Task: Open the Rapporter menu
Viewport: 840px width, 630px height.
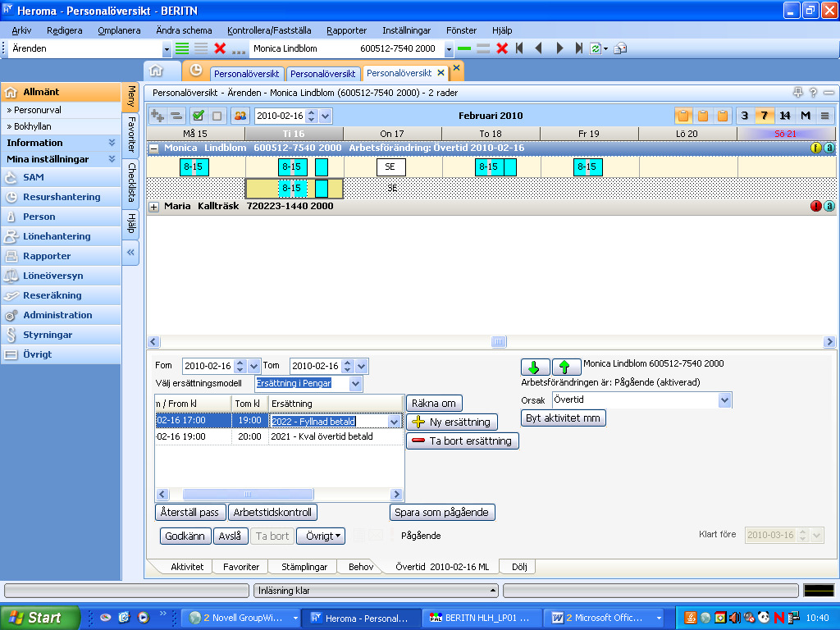Action: tap(347, 30)
